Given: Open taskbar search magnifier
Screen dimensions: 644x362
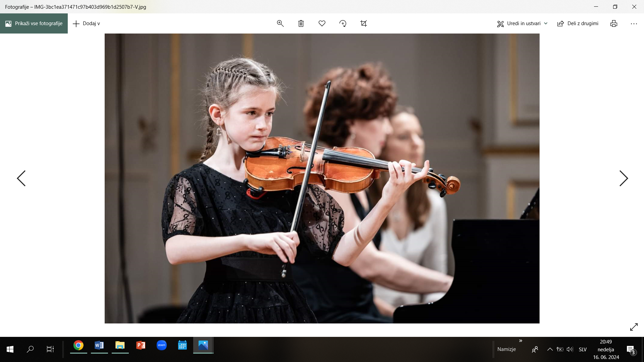Looking at the screenshot, I should pos(30,349).
